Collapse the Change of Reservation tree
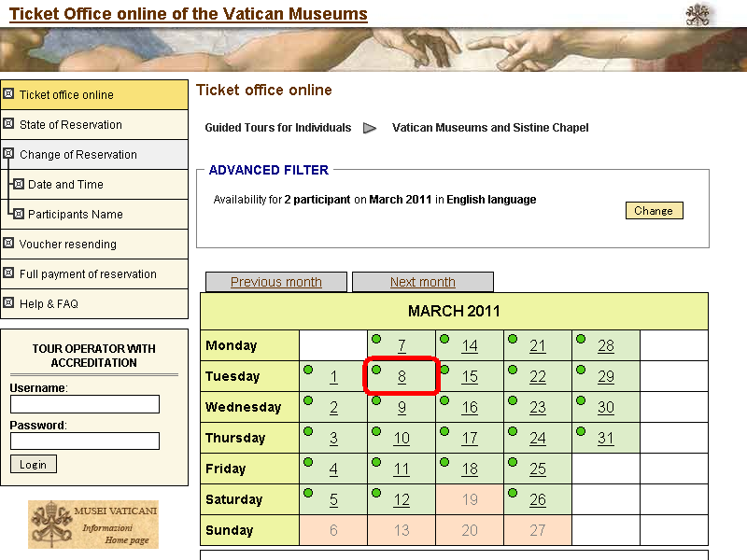The image size is (747, 560). pos(8,153)
